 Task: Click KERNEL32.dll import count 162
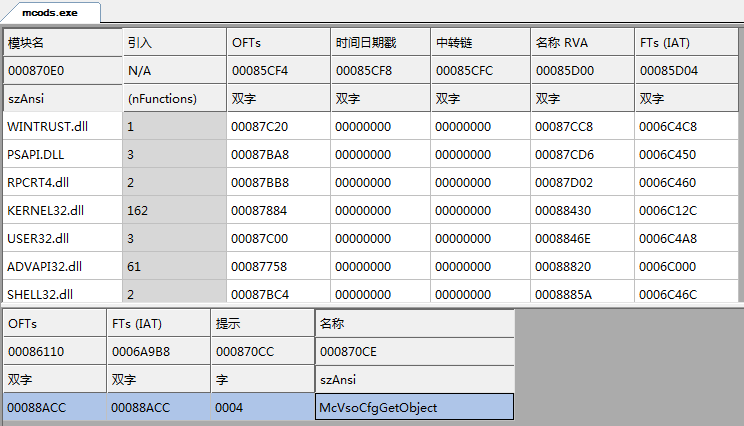(175, 211)
